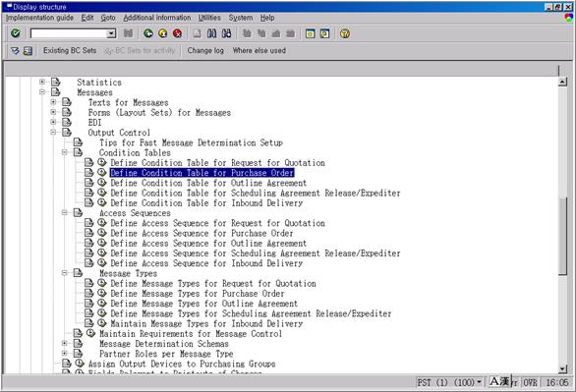Click the red Cancel icon
The height and width of the screenshot is (392, 576).
click(177, 33)
